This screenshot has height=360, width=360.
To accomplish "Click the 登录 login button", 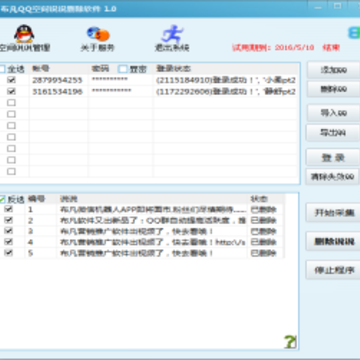I will pyautogui.click(x=333, y=157).
